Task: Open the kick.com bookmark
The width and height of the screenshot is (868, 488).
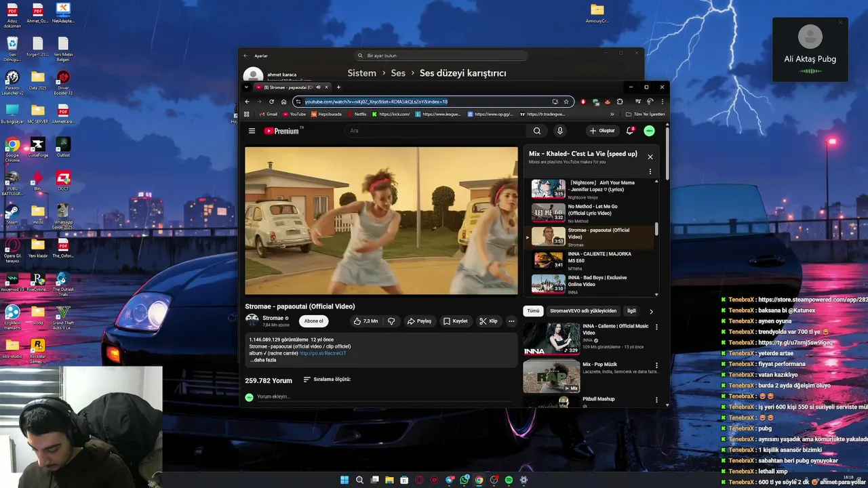Action: 391,114
